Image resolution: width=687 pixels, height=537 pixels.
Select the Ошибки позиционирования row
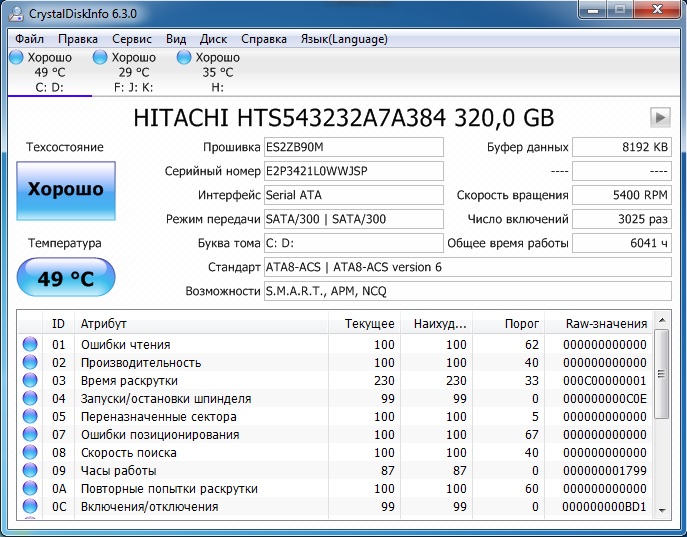click(x=335, y=435)
